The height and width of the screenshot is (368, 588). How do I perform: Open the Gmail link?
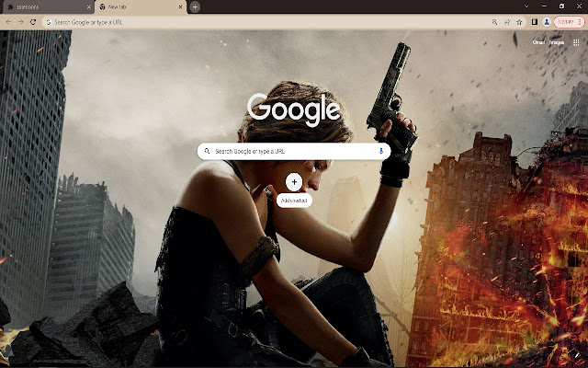538,42
